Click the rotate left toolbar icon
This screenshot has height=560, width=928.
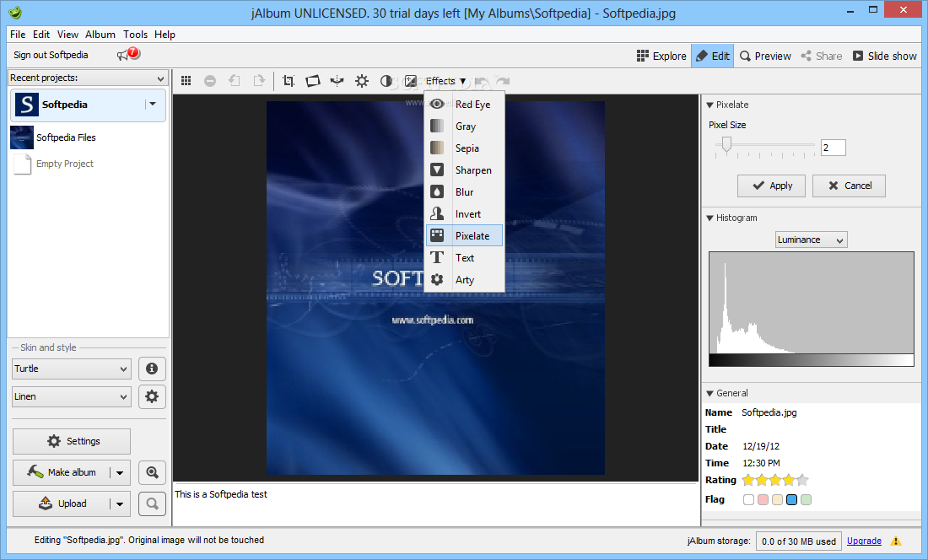(235, 81)
